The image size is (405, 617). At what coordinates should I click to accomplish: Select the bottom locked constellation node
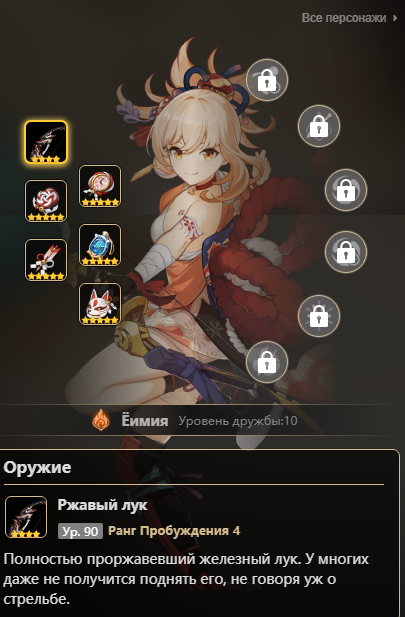click(267, 362)
